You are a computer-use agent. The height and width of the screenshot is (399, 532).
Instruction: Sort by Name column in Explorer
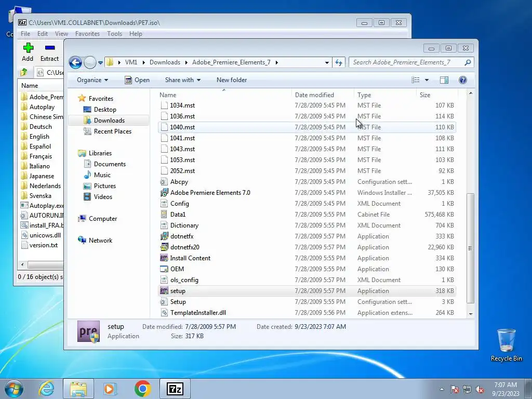[224, 95]
